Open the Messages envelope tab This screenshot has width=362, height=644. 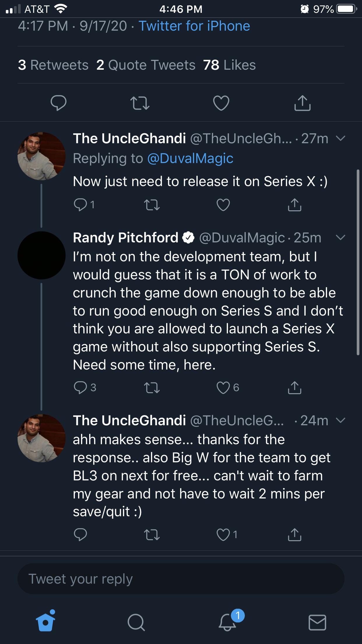click(317, 622)
